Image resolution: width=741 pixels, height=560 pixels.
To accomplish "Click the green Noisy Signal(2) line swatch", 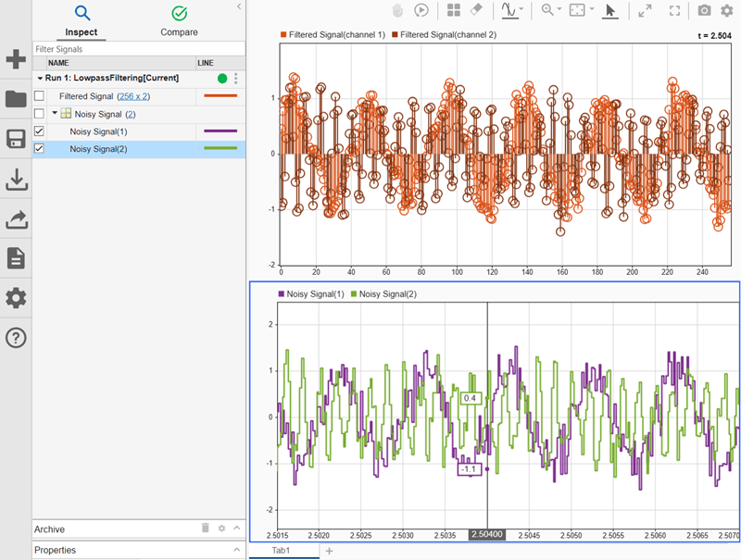I will click(x=220, y=148).
